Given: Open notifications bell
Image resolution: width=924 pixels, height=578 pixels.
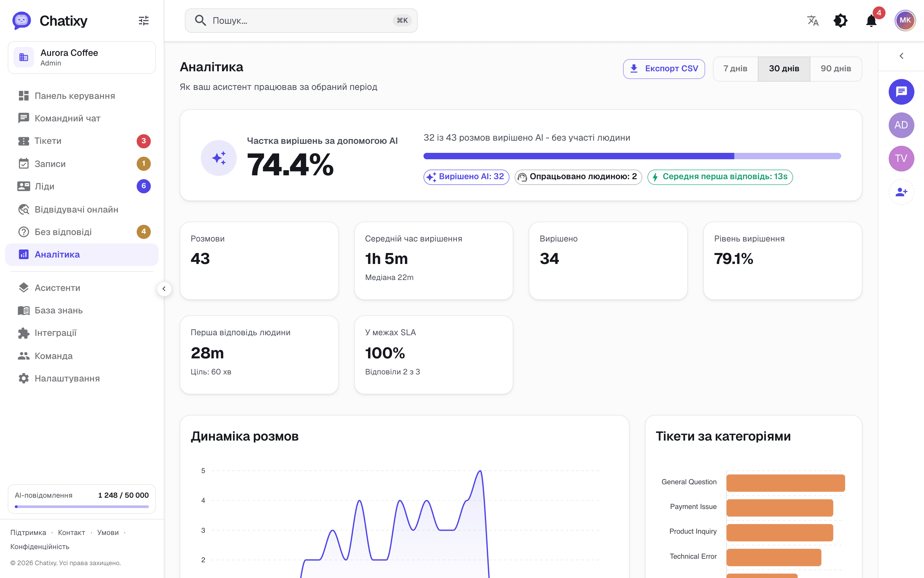Looking at the screenshot, I should click(871, 21).
